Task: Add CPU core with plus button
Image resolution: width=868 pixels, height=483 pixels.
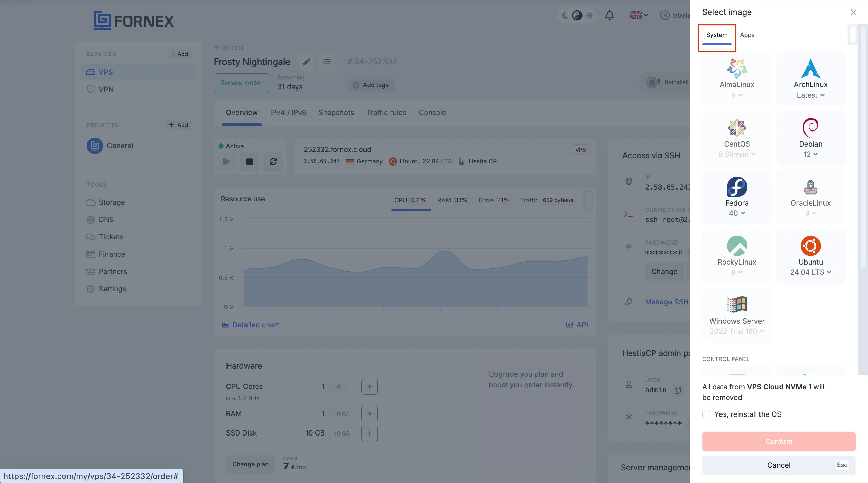Action: (x=370, y=387)
